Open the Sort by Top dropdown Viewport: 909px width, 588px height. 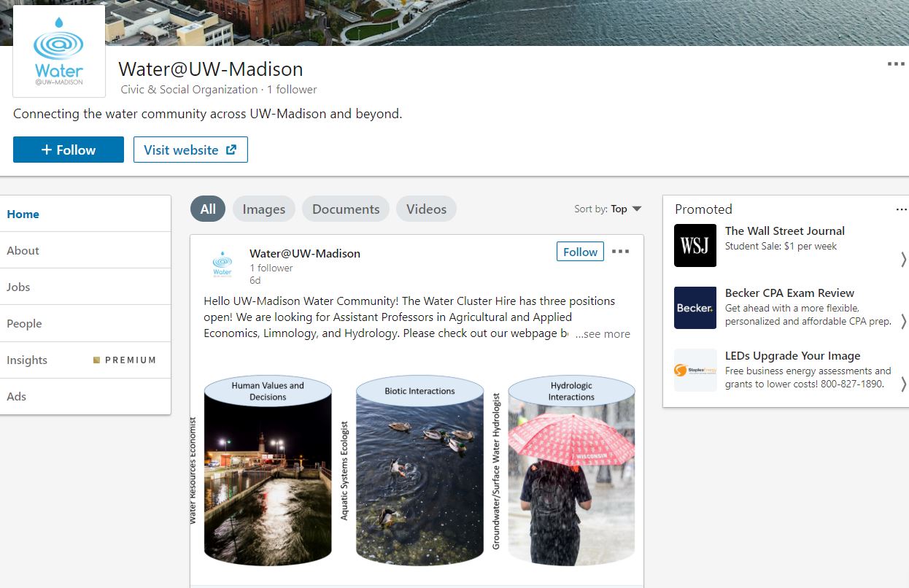(608, 209)
